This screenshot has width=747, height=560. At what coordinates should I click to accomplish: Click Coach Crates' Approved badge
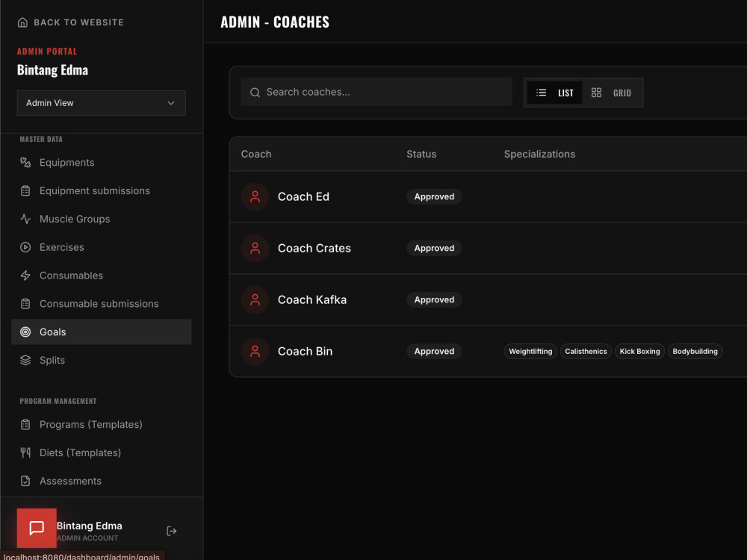[x=434, y=248]
